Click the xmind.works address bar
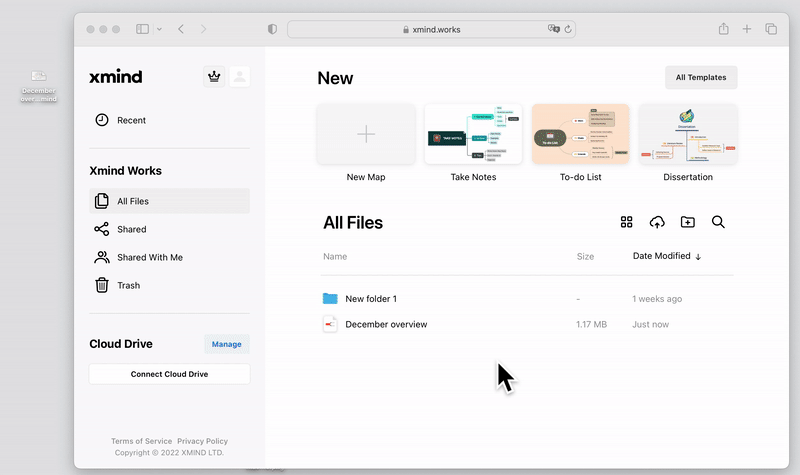This screenshot has height=475, width=800. (x=432, y=30)
